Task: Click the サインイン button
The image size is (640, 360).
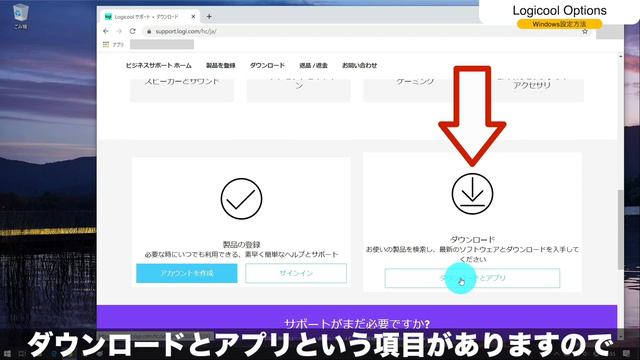Action: click(296, 273)
